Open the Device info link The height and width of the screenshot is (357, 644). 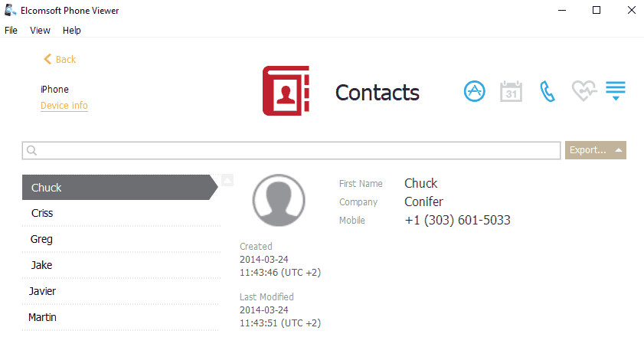click(x=64, y=106)
